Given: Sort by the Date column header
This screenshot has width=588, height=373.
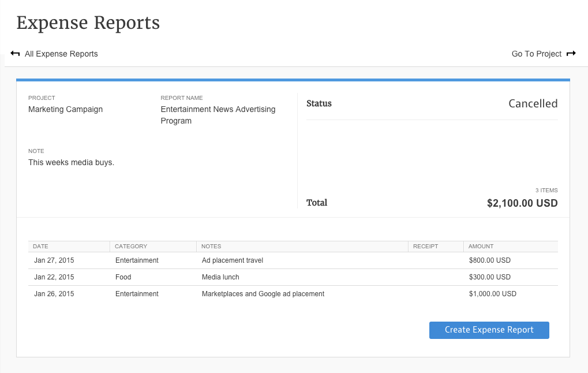Looking at the screenshot, I should 41,247.
